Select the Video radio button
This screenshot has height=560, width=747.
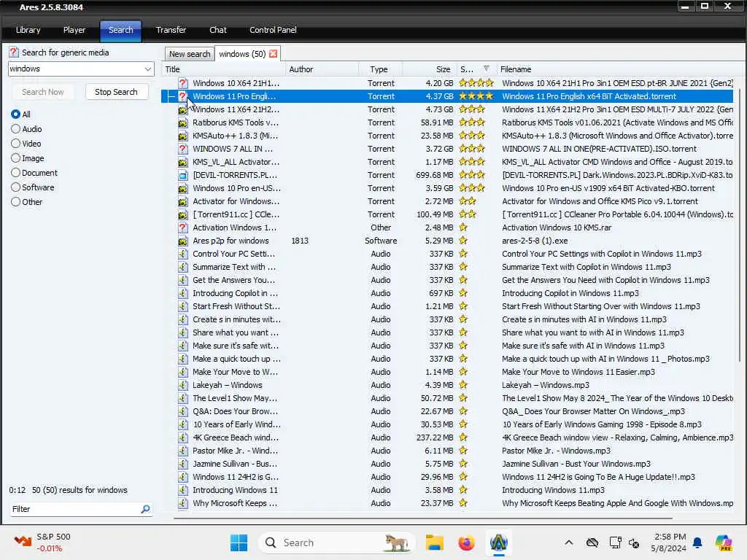pos(16,144)
